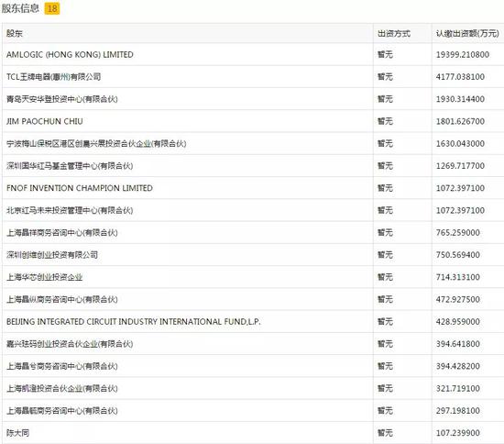Open shareholder 上海晶祥商务咨询中心(有限合伙)
504x444 pixels.
62,233
